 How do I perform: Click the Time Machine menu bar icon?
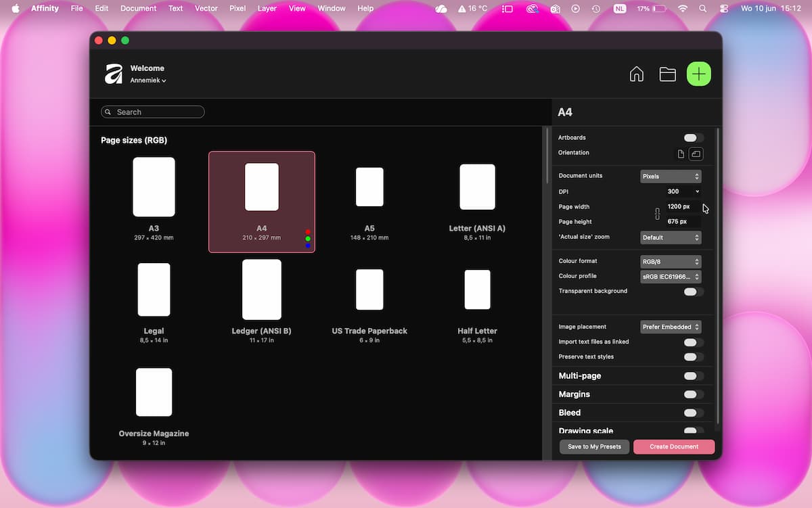[x=595, y=9]
